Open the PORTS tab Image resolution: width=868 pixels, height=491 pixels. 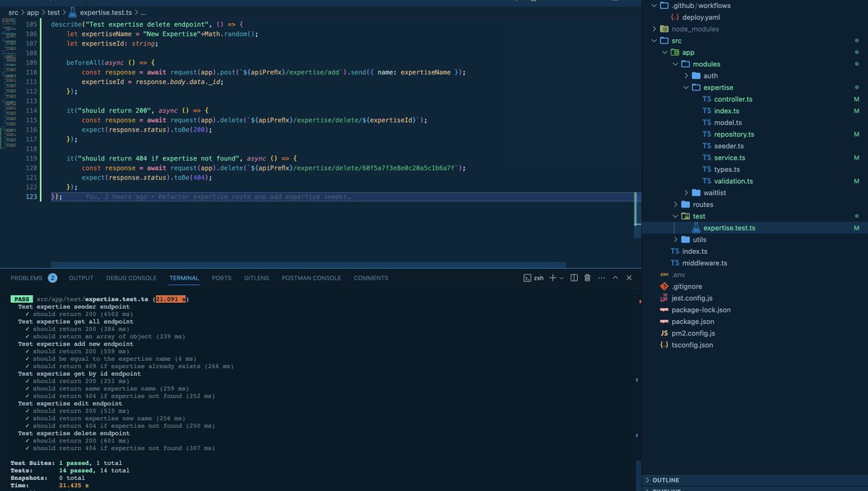coord(221,278)
